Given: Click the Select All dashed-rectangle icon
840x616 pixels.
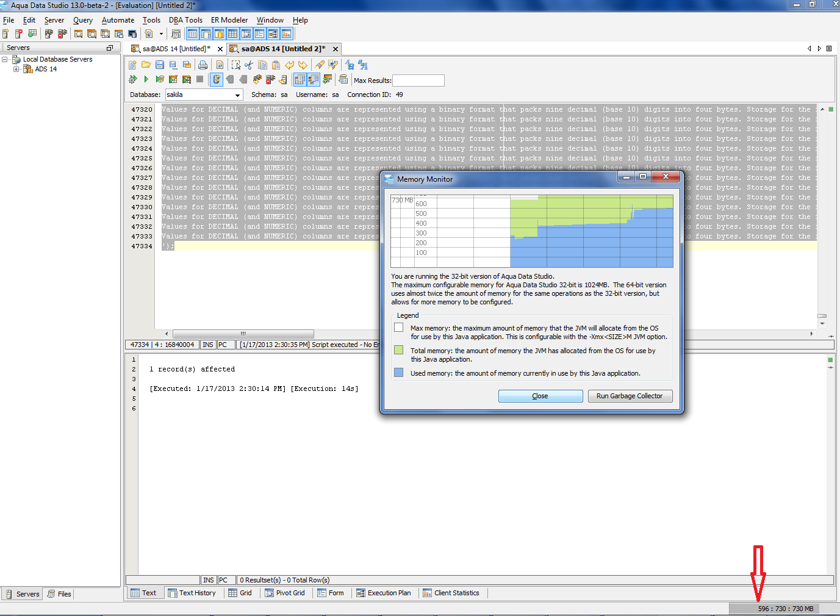Looking at the screenshot, I should (x=236, y=65).
